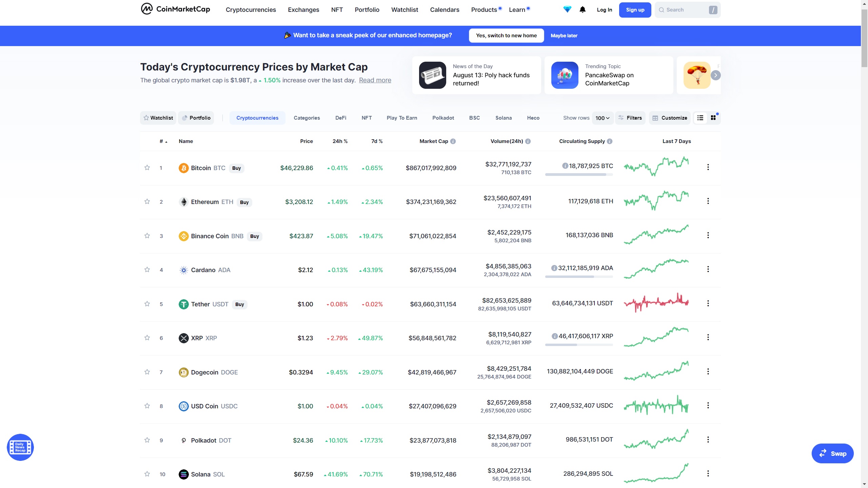Open the Filters panel
The image size is (868, 488).
pyautogui.click(x=630, y=118)
